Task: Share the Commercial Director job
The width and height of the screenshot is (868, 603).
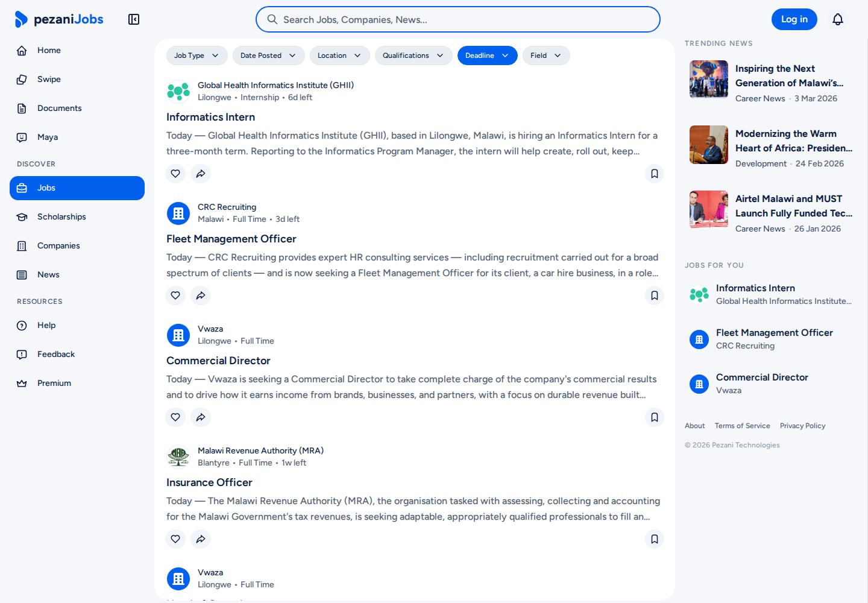Action: click(201, 417)
